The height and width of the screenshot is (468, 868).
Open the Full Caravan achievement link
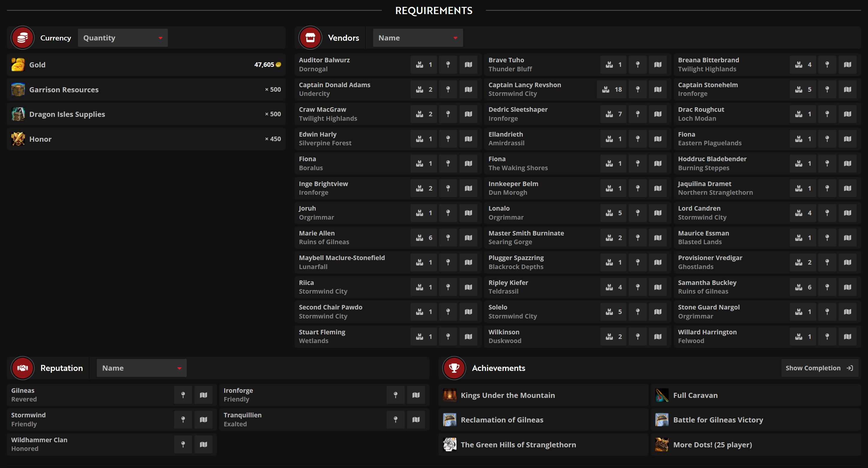pyautogui.click(x=695, y=395)
